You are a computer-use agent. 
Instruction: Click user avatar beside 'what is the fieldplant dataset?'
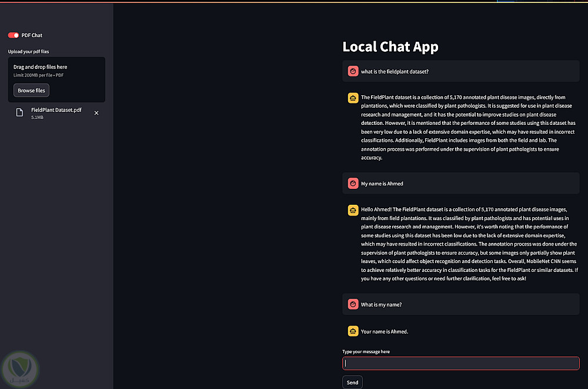coord(353,71)
